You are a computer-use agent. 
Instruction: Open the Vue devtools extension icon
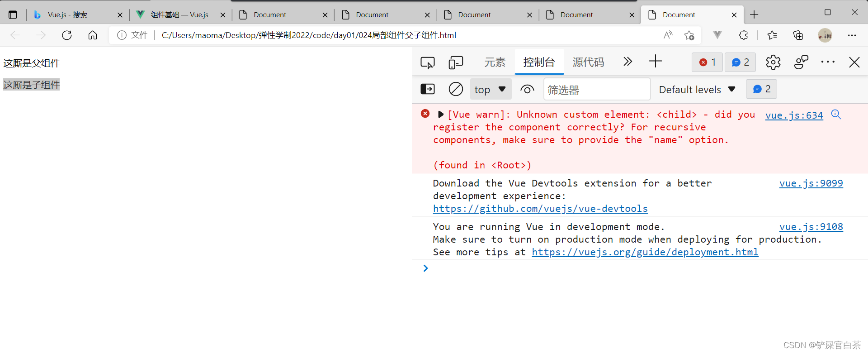(x=717, y=35)
